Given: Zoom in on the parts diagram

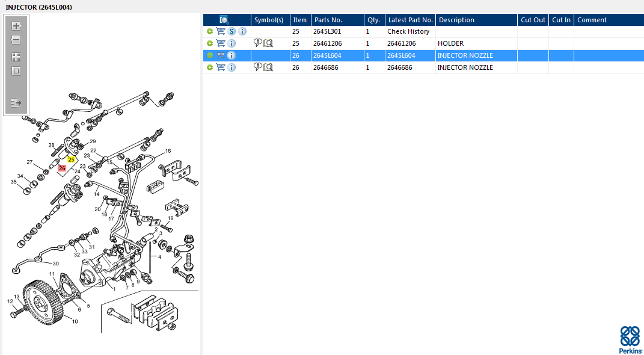Looking at the screenshot, I should coord(16,26).
